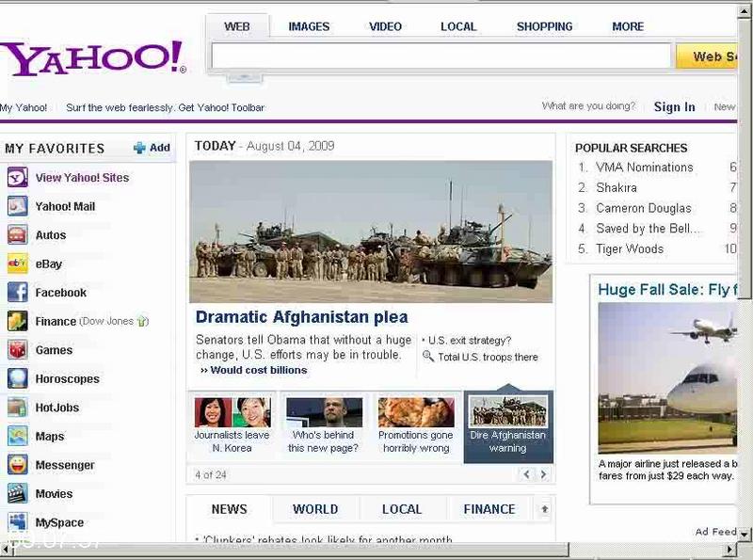Click the Total U.S. troops there link
Image resolution: width=753 pixels, height=560 pixels.
point(488,357)
